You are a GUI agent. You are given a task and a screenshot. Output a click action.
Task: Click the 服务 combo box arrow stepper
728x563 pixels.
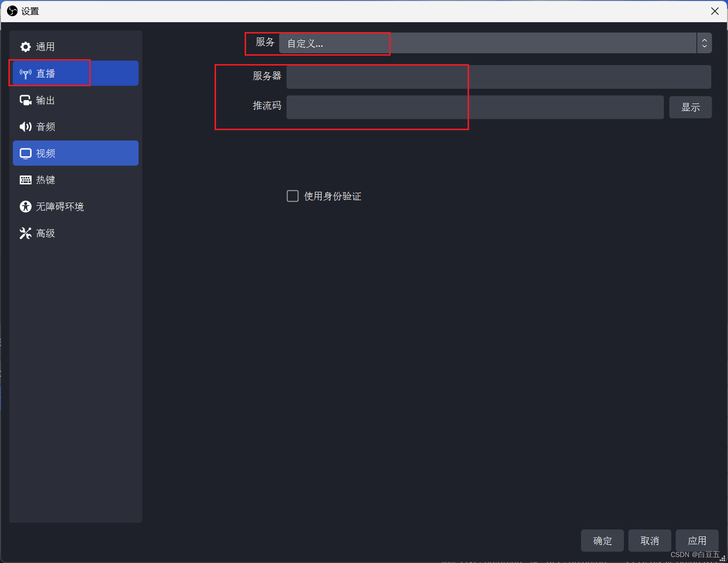704,43
